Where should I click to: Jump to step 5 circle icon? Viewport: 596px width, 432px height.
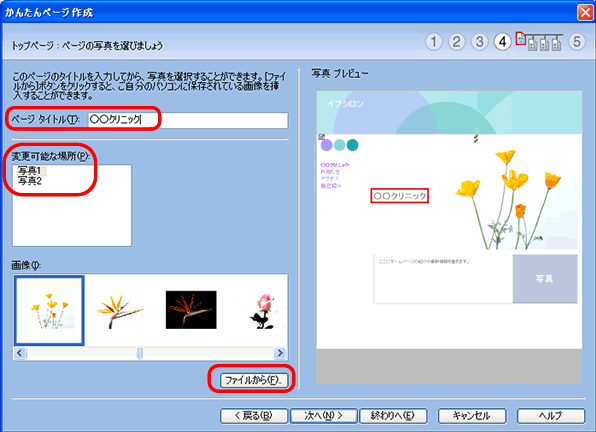[x=577, y=42]
